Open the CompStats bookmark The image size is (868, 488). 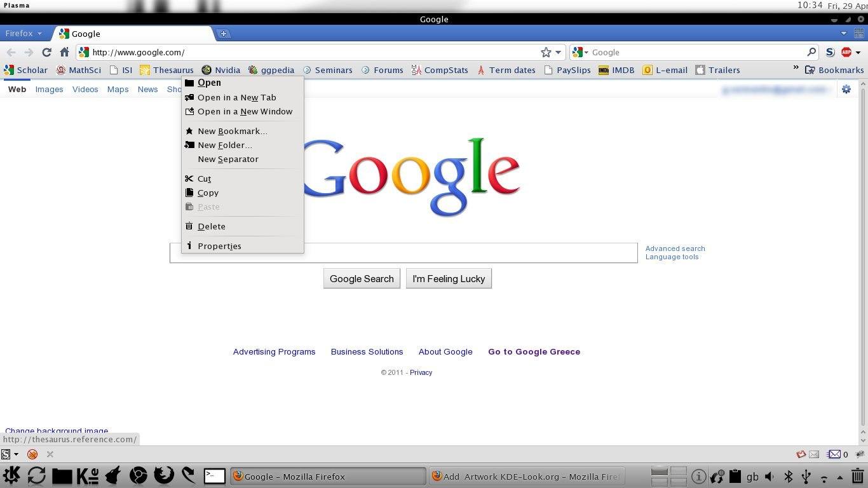click(440, 70)
